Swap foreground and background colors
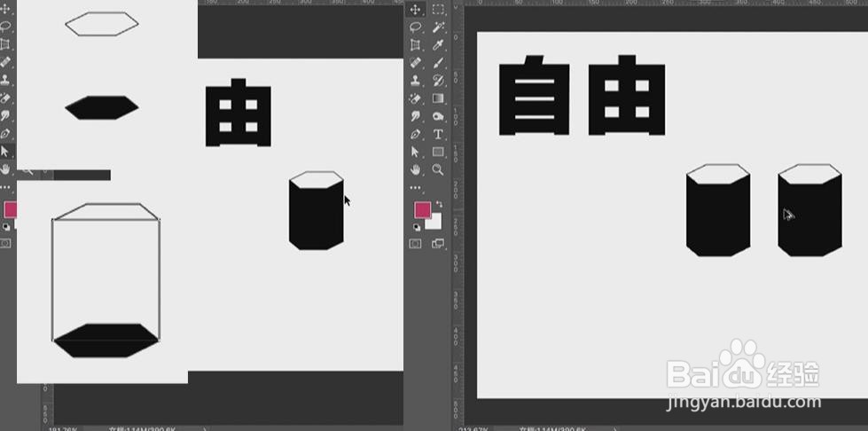The width and height of the screenshot is (868, 431). click(439, 204)
